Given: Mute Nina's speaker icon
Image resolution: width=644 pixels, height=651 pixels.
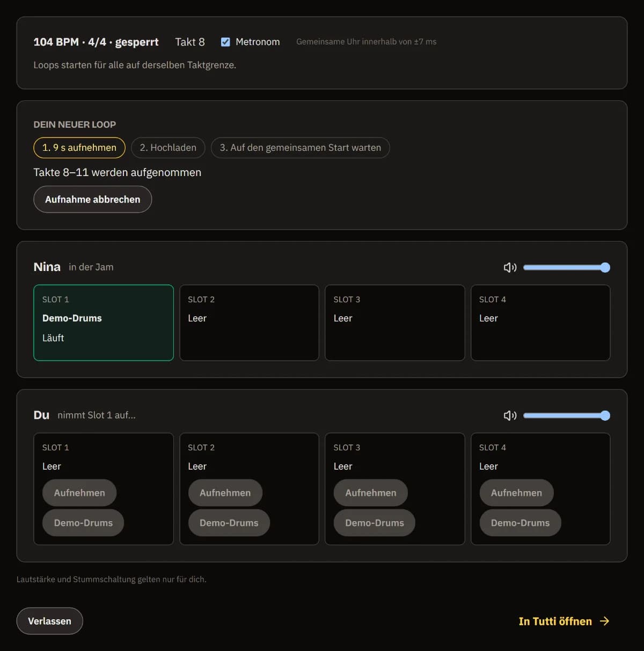Looking at the screenshot, I should [510, 267].
